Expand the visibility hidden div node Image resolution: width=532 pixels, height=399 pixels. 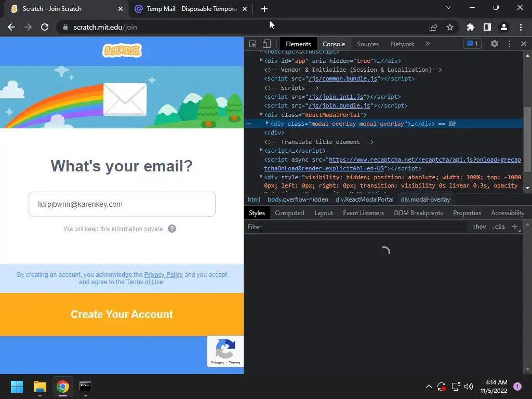261,177
